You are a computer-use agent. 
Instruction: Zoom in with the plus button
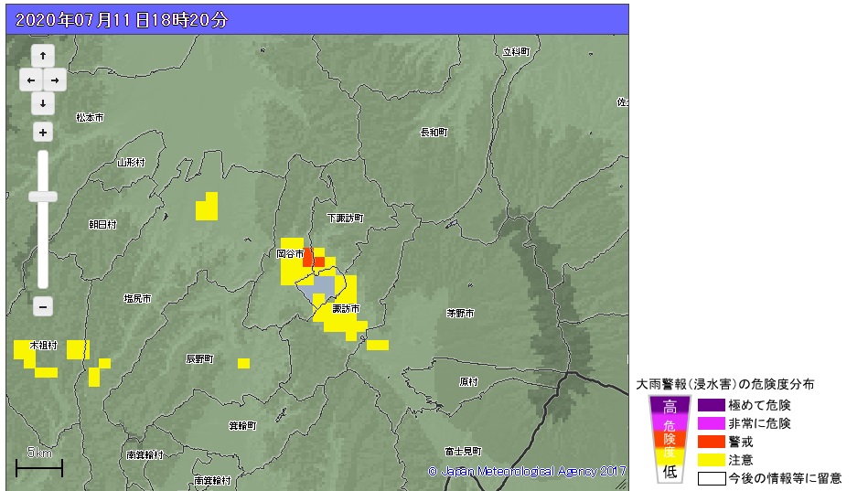tap(43, 133)
